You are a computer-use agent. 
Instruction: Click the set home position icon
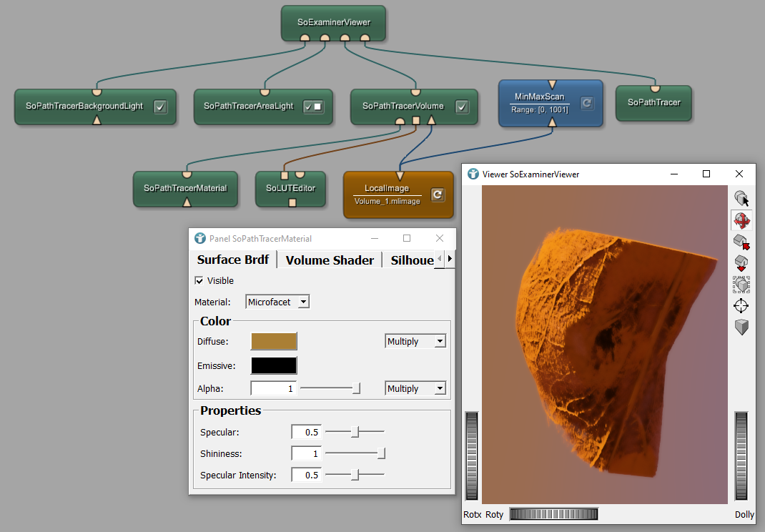coord(741,263)
